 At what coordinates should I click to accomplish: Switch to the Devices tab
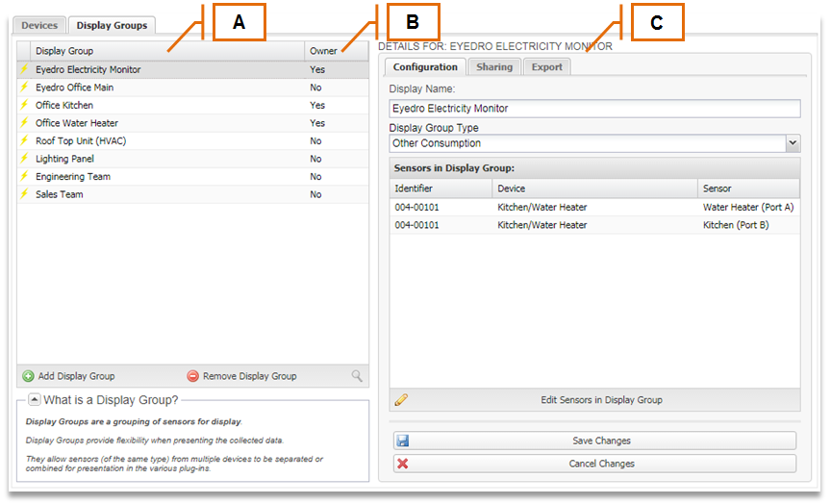point(39,25)
